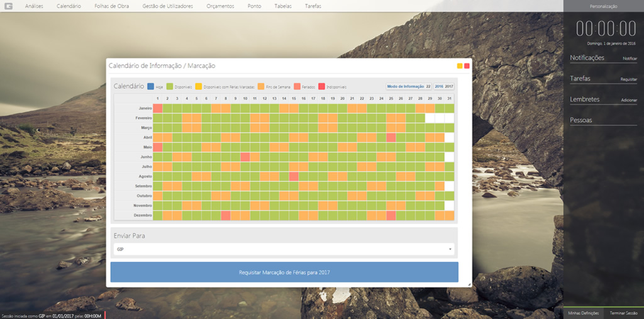This screenshot has width=644, height=319.
Task: Click the green Disponíveis legend swatch
Action: click(x=170, y=86)
